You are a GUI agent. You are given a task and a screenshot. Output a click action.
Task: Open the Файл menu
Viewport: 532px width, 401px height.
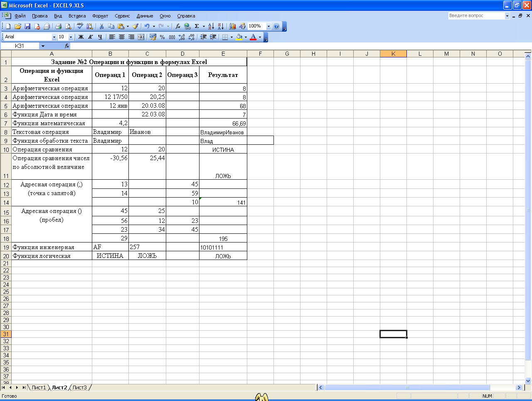point(20,16)
